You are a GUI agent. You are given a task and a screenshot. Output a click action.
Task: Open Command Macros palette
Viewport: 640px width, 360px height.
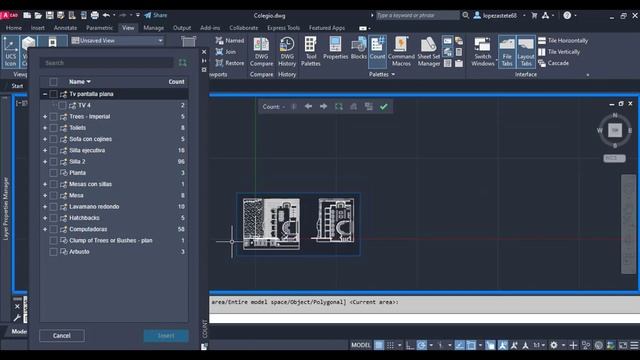[x=401, y=52]
